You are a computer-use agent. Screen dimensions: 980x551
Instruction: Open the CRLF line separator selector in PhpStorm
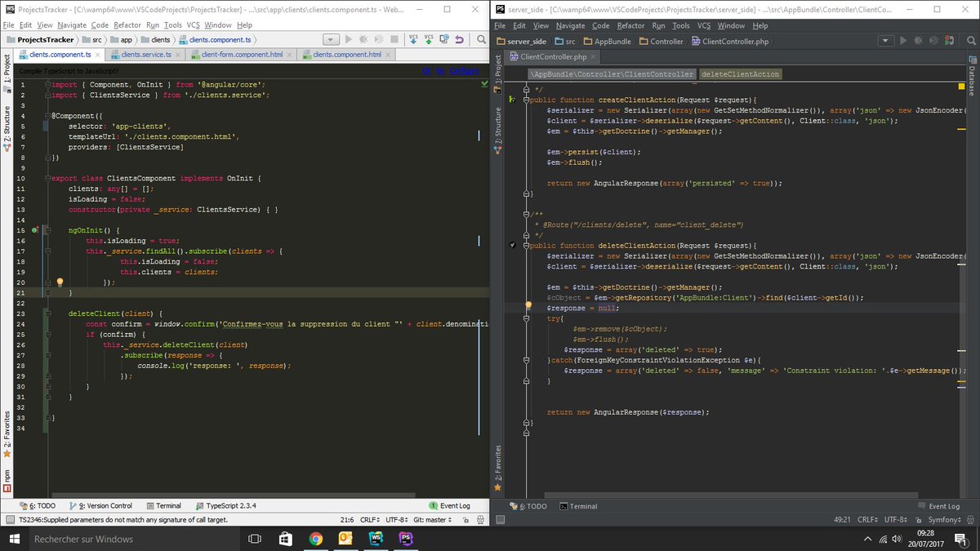coord(869,519)
